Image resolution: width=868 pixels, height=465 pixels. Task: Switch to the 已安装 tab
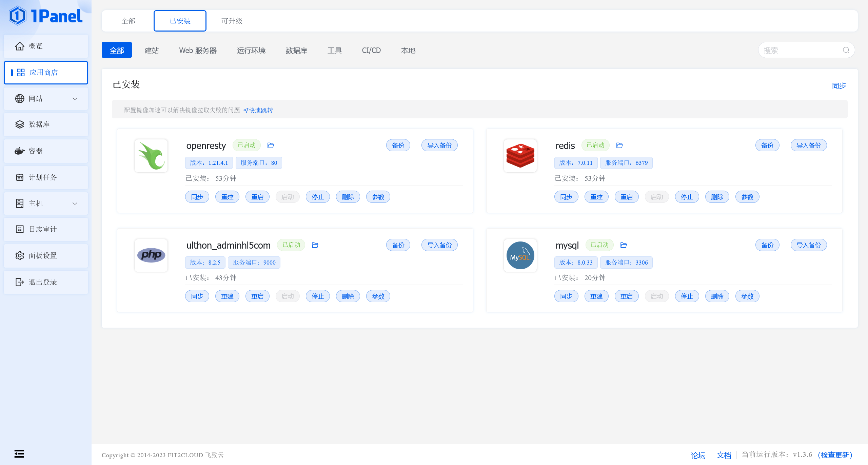180,21
